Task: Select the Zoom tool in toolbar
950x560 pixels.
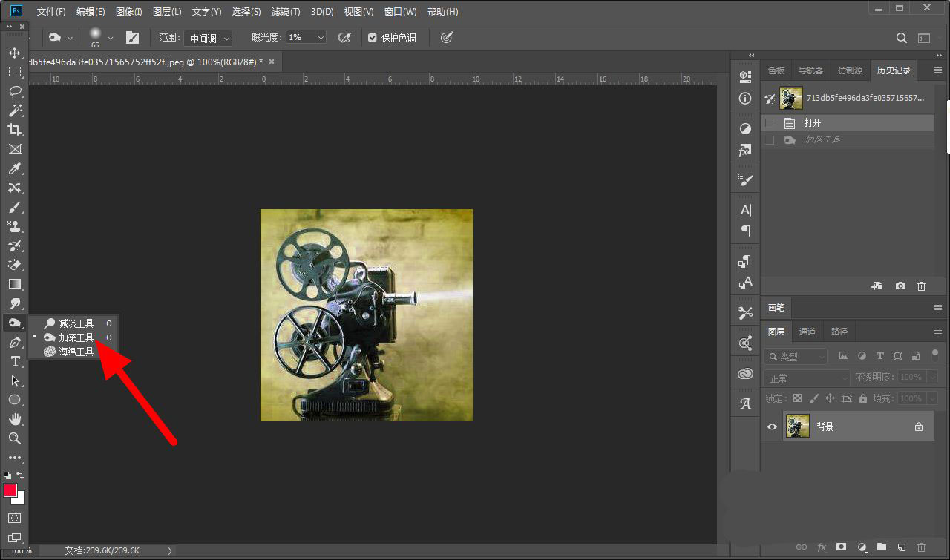Action: click(14, 438)
